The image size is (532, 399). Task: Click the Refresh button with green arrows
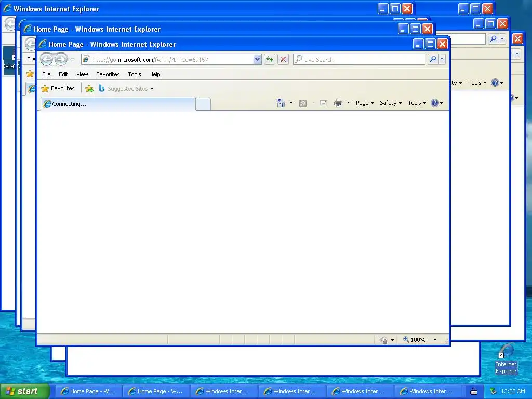pos(270,59)
